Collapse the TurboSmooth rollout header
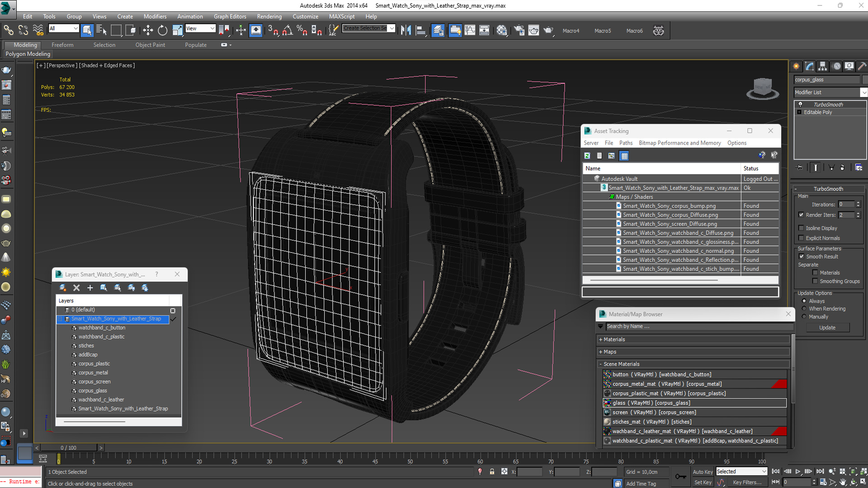 828,189
